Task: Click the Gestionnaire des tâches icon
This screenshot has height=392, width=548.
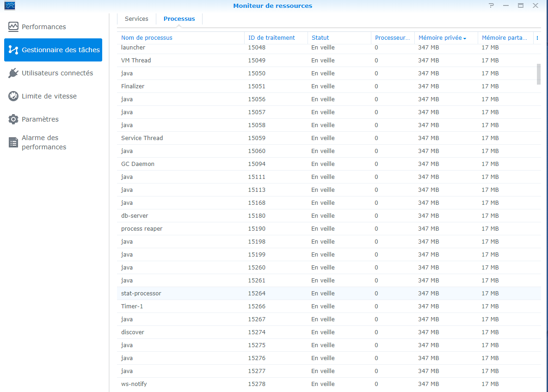Action: click(x=13, y=50)
